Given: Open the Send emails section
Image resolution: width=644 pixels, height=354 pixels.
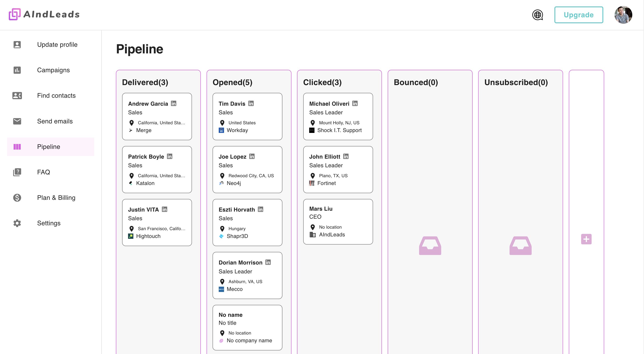Looking at the screenshot, I should point(55,121).
